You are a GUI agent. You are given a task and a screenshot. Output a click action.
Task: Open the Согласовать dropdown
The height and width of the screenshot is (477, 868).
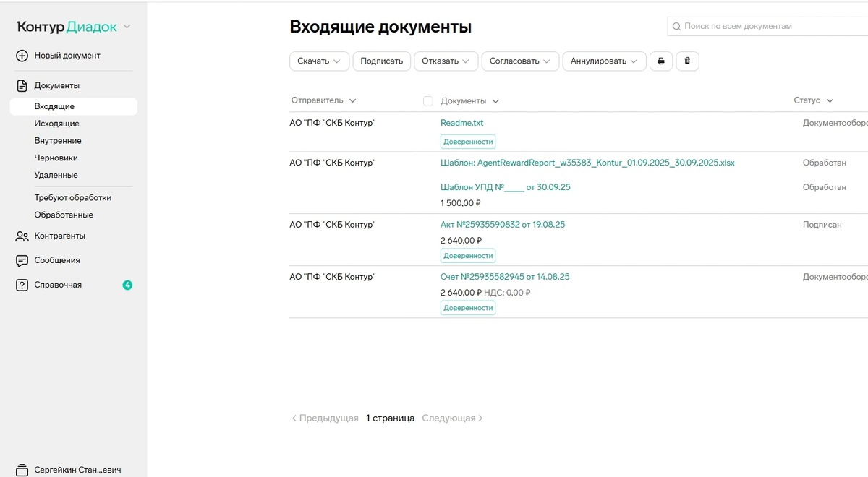(520, 61)
